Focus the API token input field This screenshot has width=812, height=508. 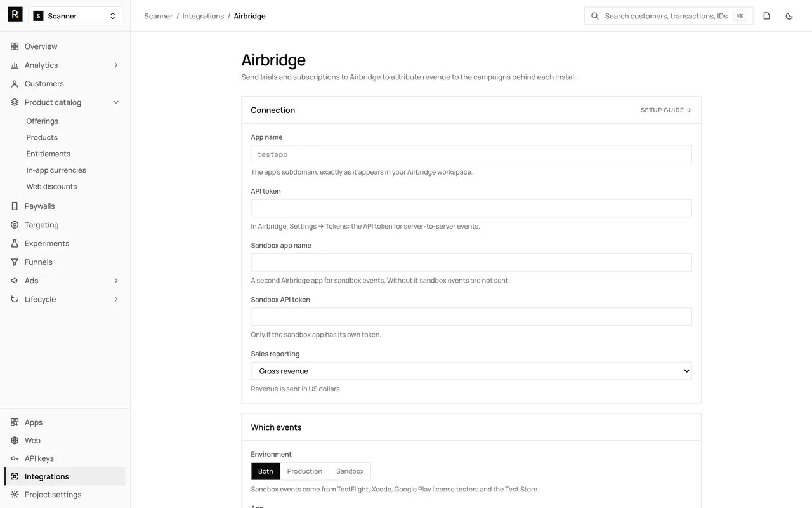[471, 208]
